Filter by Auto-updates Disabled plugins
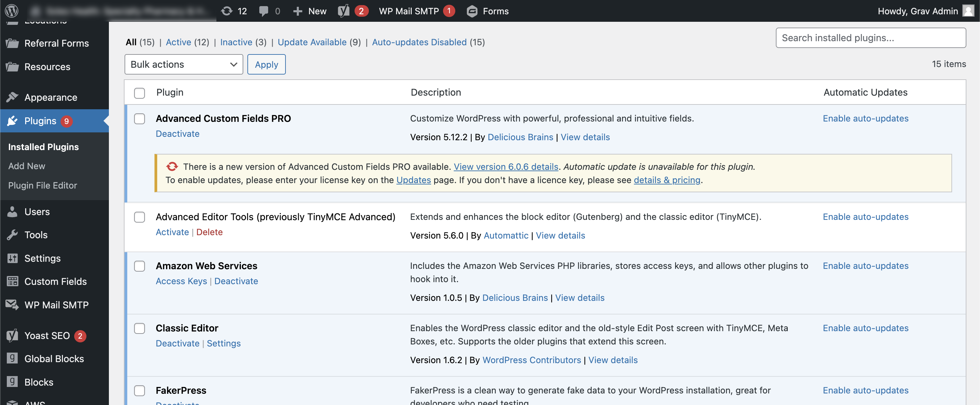This screenshot has width=980, height=405. 419,42
